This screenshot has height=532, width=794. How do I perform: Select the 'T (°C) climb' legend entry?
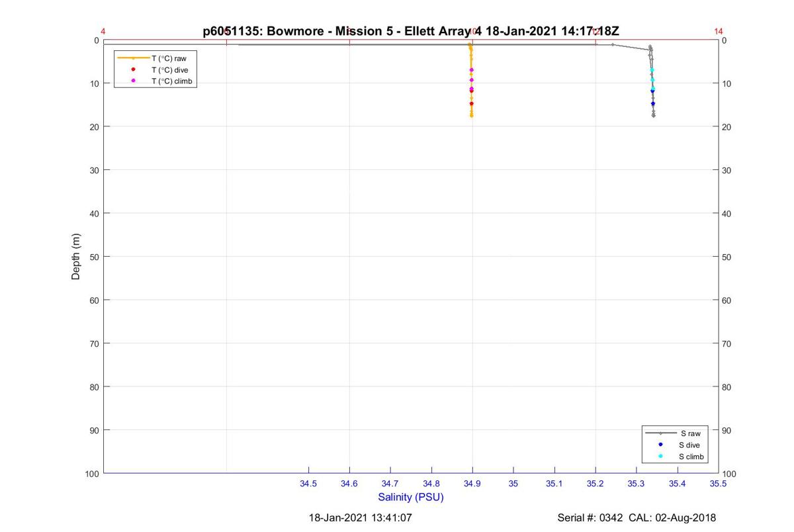(x=155, y=81)
